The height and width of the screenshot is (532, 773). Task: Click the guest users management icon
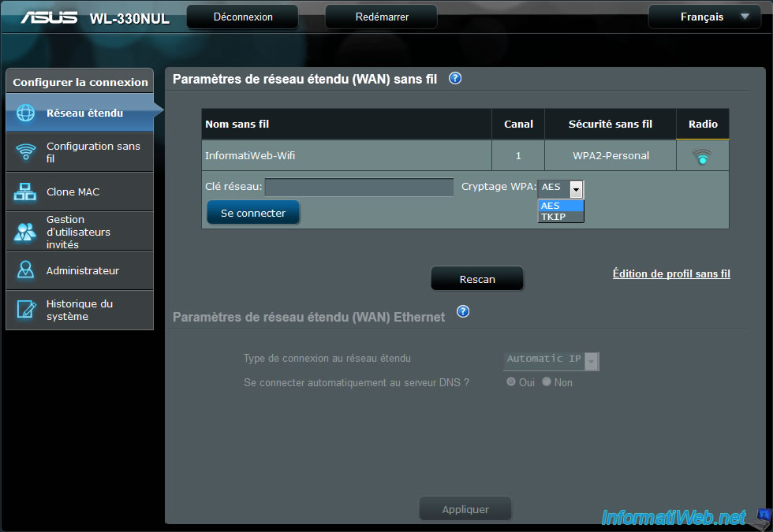tap(26, 232)
